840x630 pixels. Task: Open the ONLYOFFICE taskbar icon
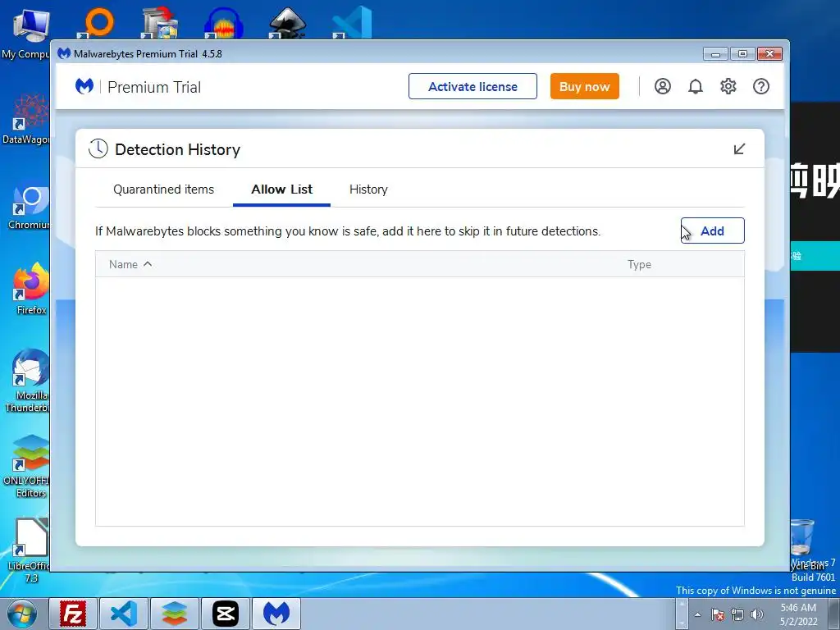175,614
